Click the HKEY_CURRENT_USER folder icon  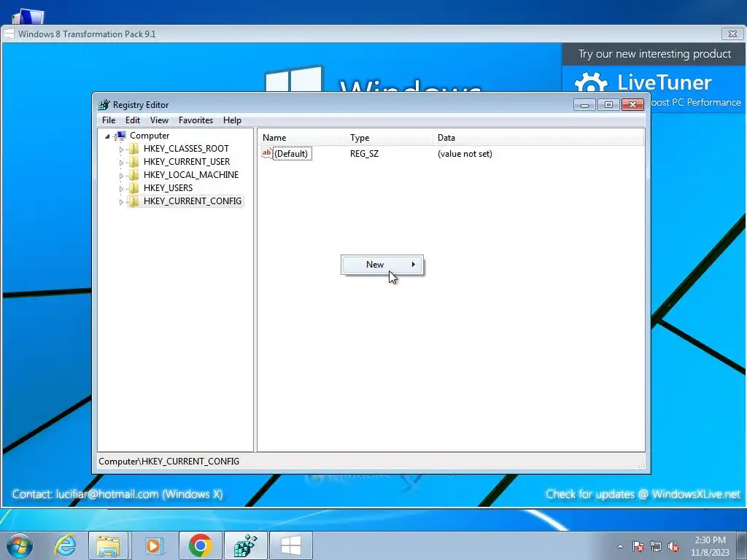click(134, 161)
